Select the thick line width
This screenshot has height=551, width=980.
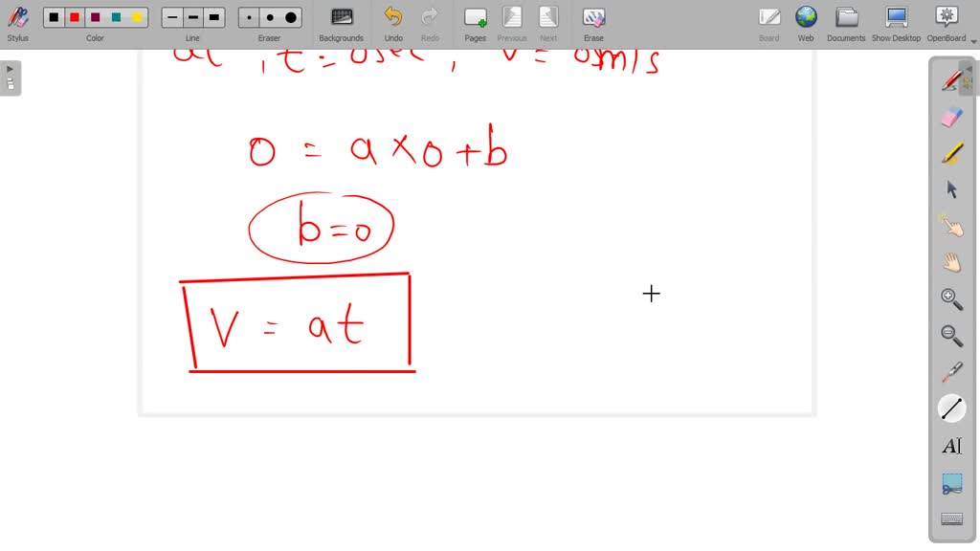[x=213, y=17]
